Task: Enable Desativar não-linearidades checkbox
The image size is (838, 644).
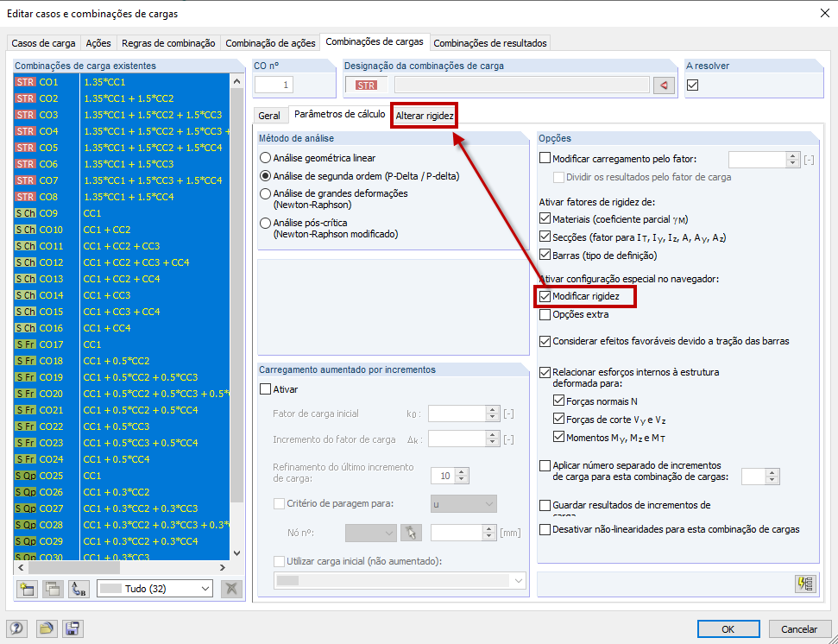Action: pos(545,530)
